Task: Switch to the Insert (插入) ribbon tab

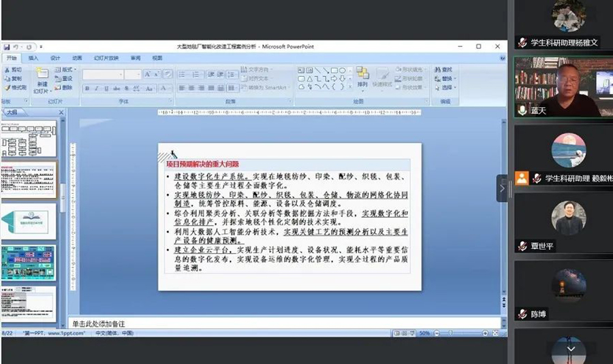Action: coord(33,58)
